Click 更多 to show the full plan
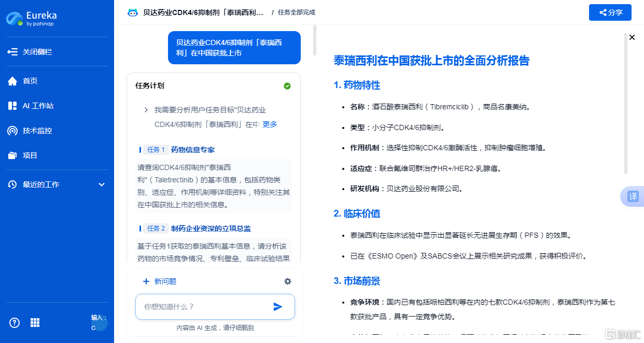This screenshot has width=644, height=343. 270,124
